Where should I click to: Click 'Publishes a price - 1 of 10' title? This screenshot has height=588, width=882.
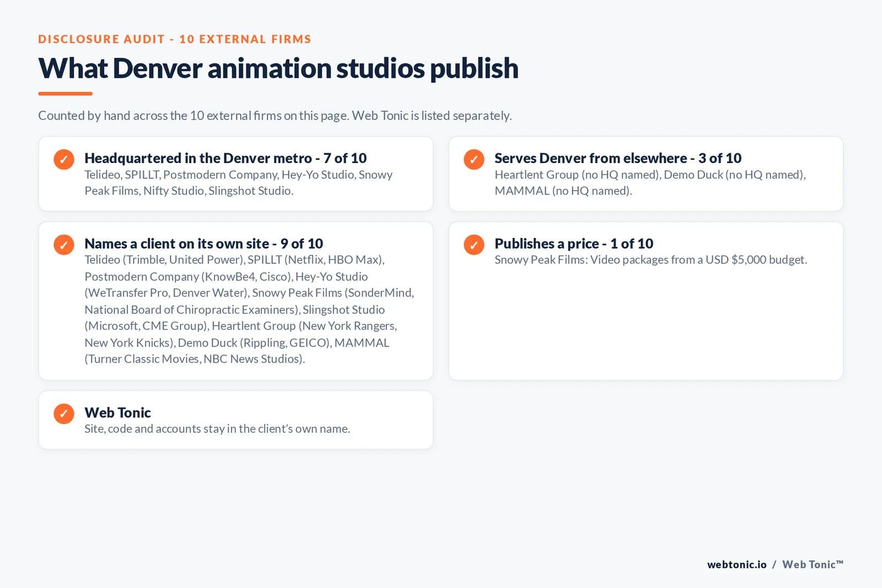[574, 244]
